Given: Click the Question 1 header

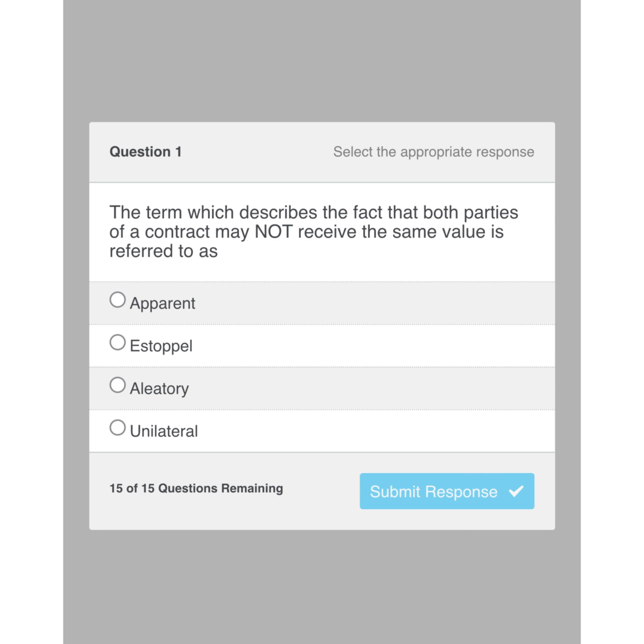Looking at the screenshot, I should click(x=146, y=152).
